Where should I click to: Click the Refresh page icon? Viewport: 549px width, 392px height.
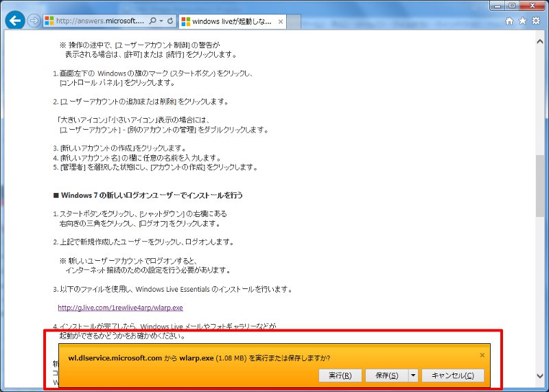[170, 21]
